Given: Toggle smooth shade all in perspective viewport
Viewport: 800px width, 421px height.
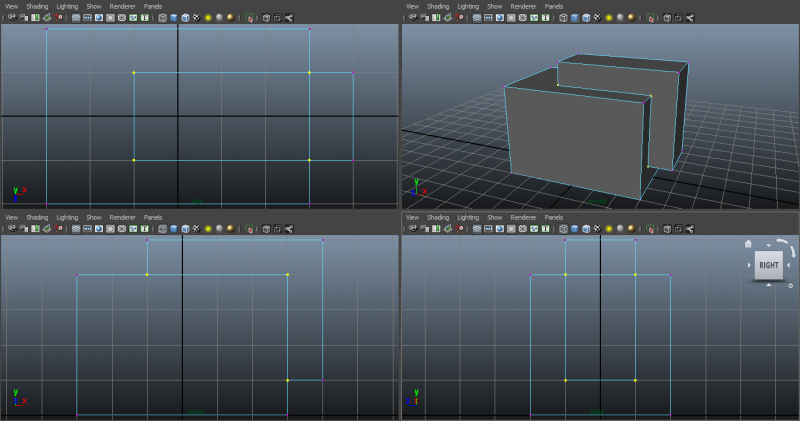Looking at the screenshot, I should 574,18.
